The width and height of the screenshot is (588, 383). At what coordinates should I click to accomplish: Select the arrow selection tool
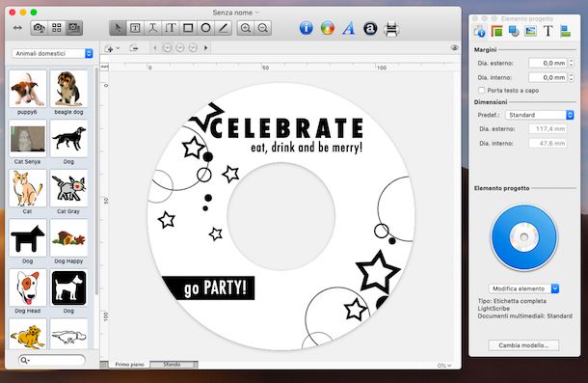[118, 28]
